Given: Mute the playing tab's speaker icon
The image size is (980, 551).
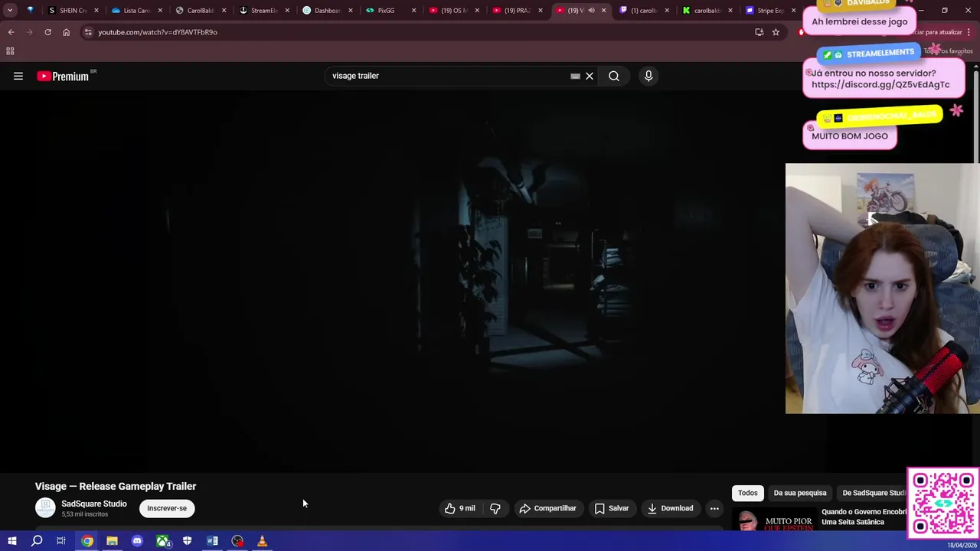Looking at the screenshot, I should [591, 11].
